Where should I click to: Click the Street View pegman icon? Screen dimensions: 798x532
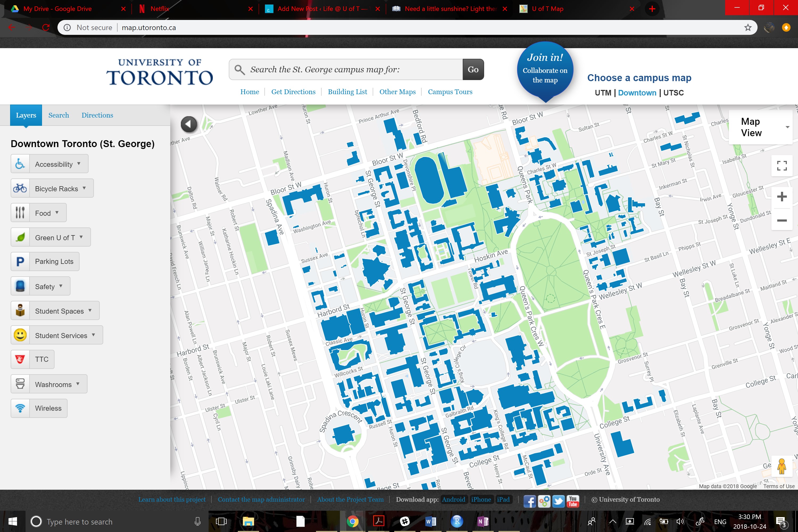[782, 467]
